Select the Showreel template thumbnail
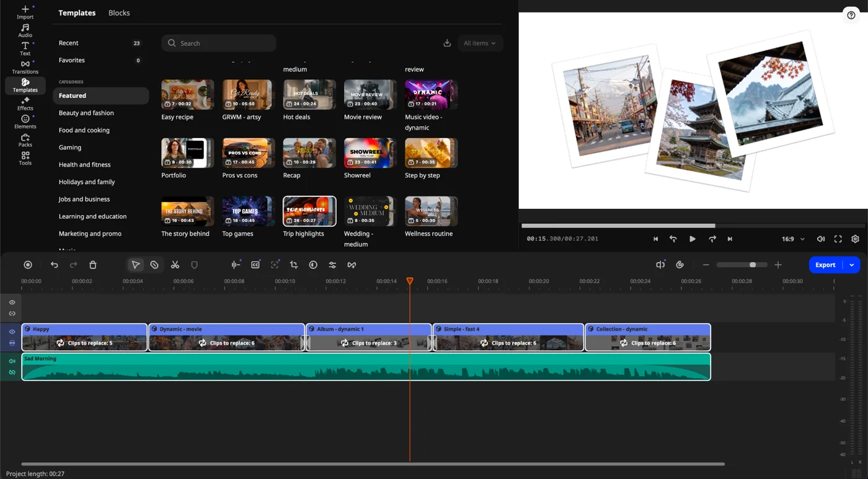This screenshot has height=479, width=868. [370, 153]
